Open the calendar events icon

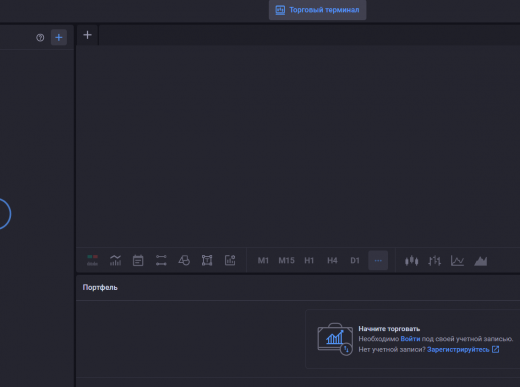click(x=138, y=260)
